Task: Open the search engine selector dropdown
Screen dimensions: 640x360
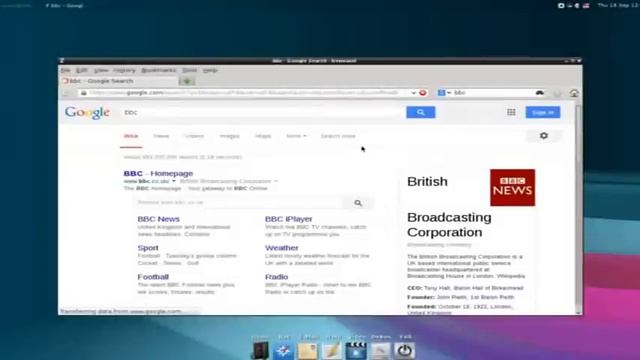Action: click(444, 93)
